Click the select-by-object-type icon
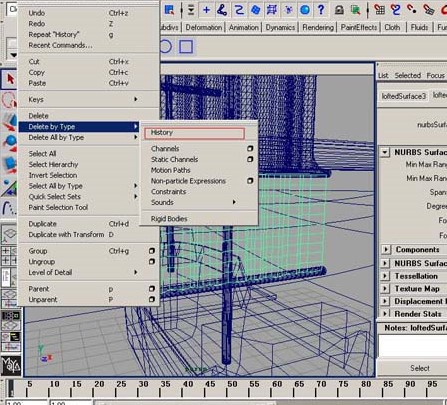Image resolution: width=447 pixels, height=405 pixels. click(x=170, y=10)
